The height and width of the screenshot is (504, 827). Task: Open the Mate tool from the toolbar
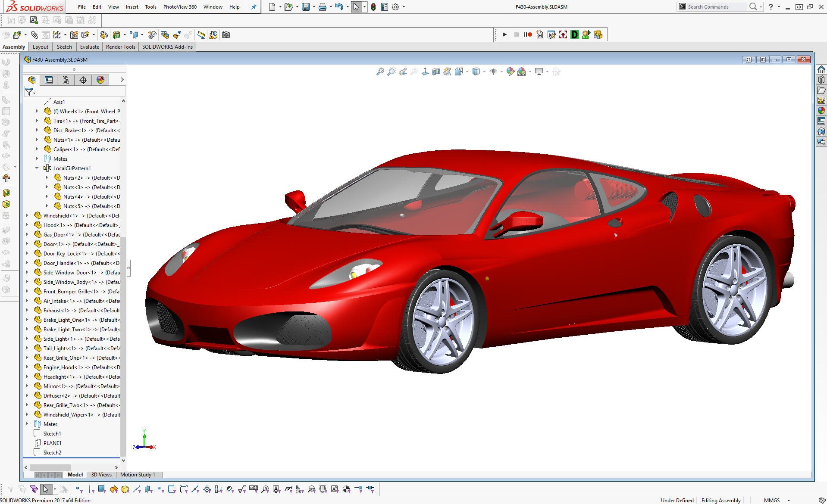click(34, 35)
